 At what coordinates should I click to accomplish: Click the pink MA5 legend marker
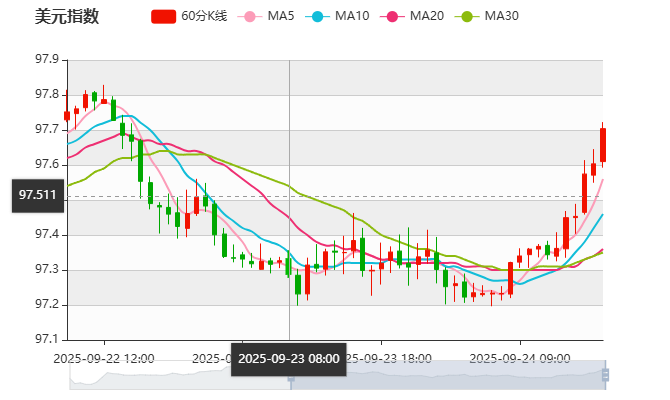click(x=250, y=16)
